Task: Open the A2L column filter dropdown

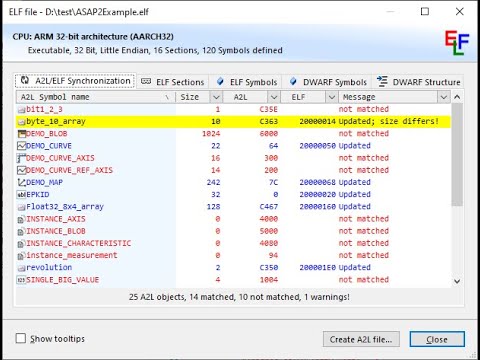Action: coord(274,97)
